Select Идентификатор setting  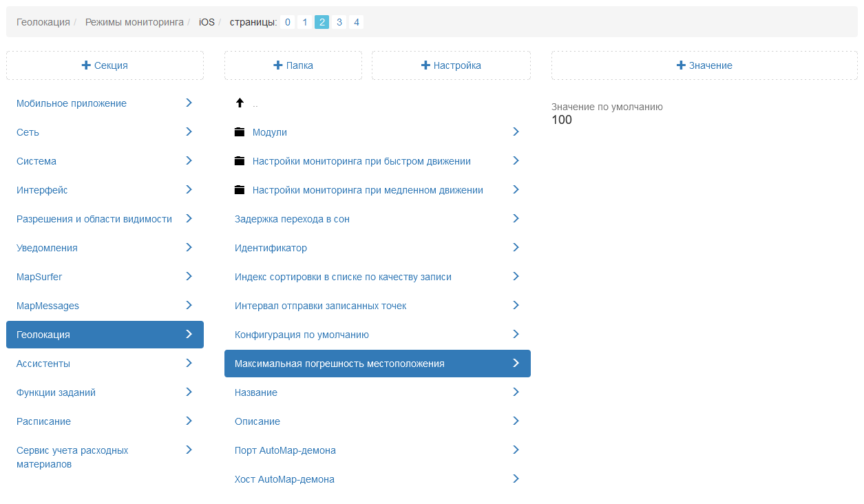point(377,248)
